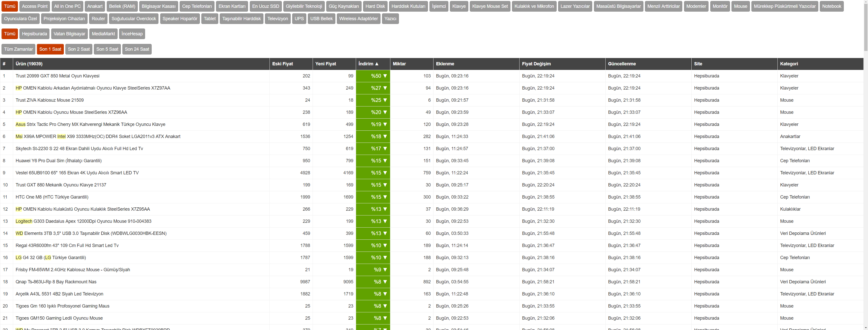Viewport: 868px width, 330px height.
Task: Select the Access Point category filter
Action: (35, 6)
